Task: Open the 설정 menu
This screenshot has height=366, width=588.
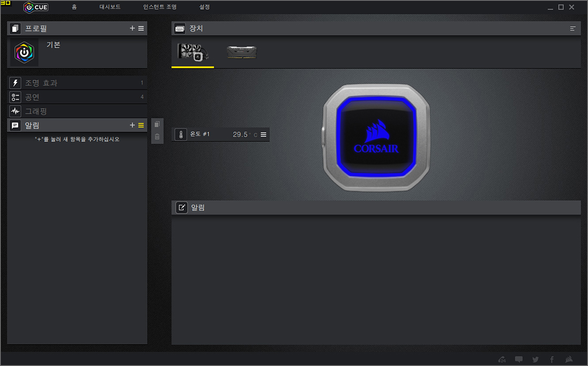Action: (204, 7)
